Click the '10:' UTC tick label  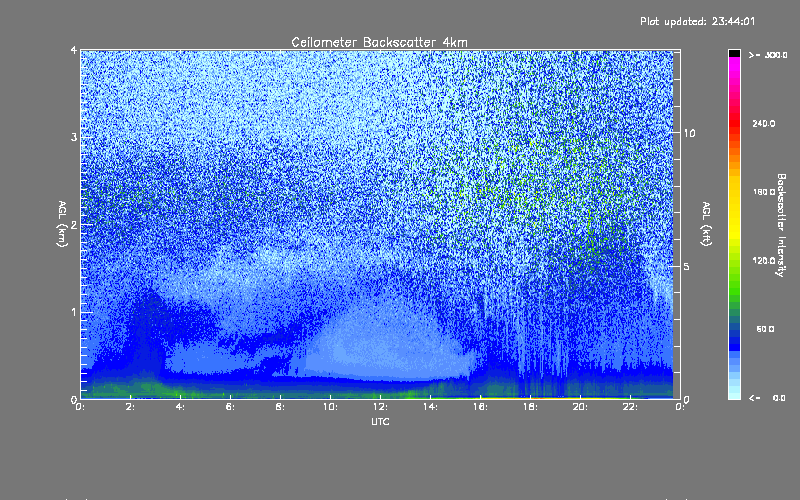[x=330, y=407]
